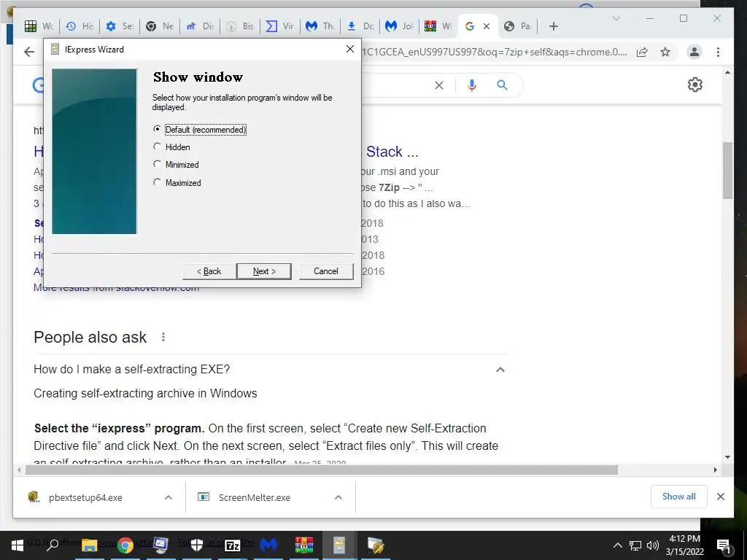Viewport: 747px width, 560px height.
Task: Clear the Google search box
Action: (438, 85)
